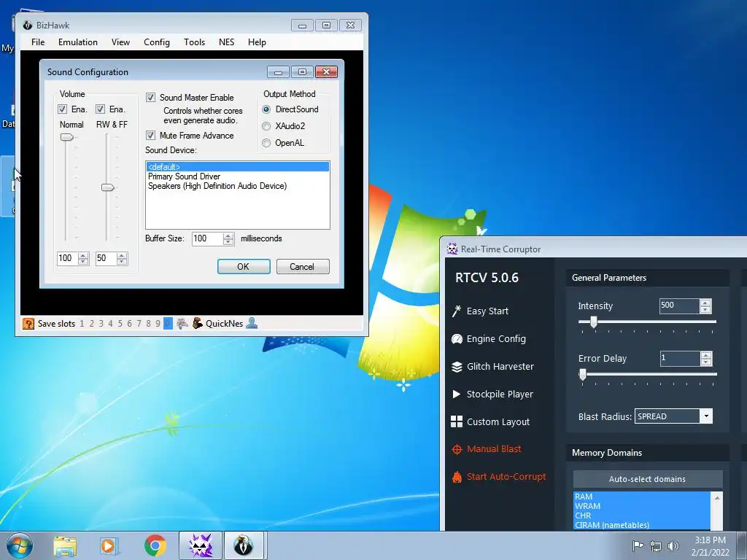Open Windows Start menu

[x=20, y=545]
